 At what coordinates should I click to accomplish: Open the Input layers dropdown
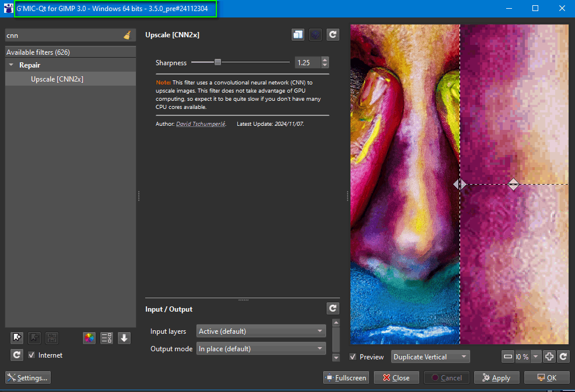261,331
